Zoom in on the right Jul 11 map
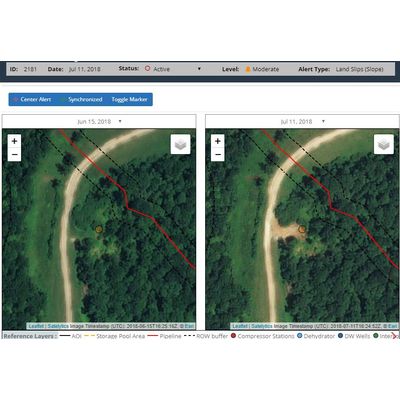400x400 pixels. [218, 141]
